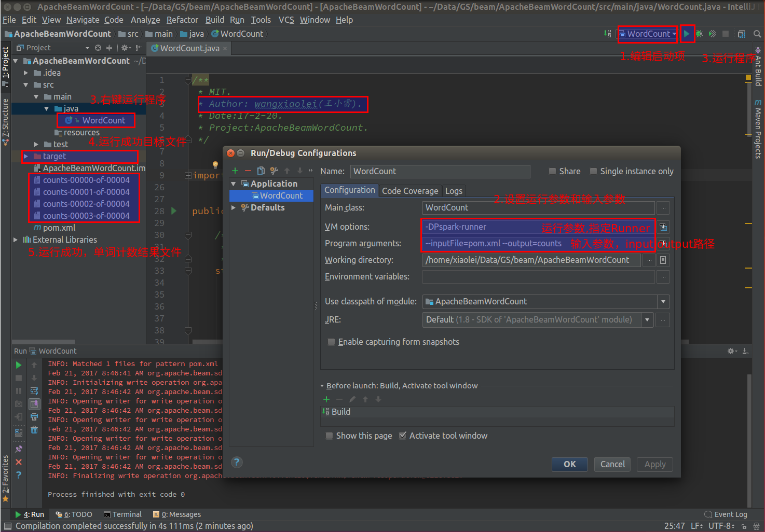
Task: Open Project panel settings gear
Action: pos(126,48)
